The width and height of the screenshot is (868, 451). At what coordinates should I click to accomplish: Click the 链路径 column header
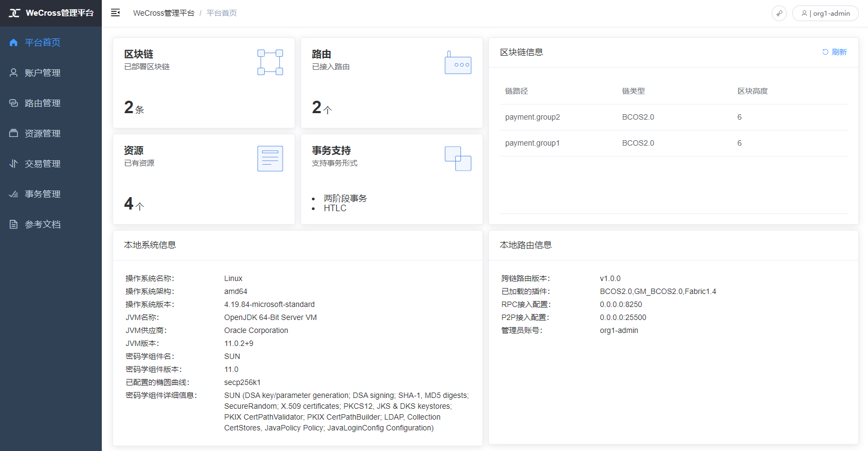(x=517, y=91)
